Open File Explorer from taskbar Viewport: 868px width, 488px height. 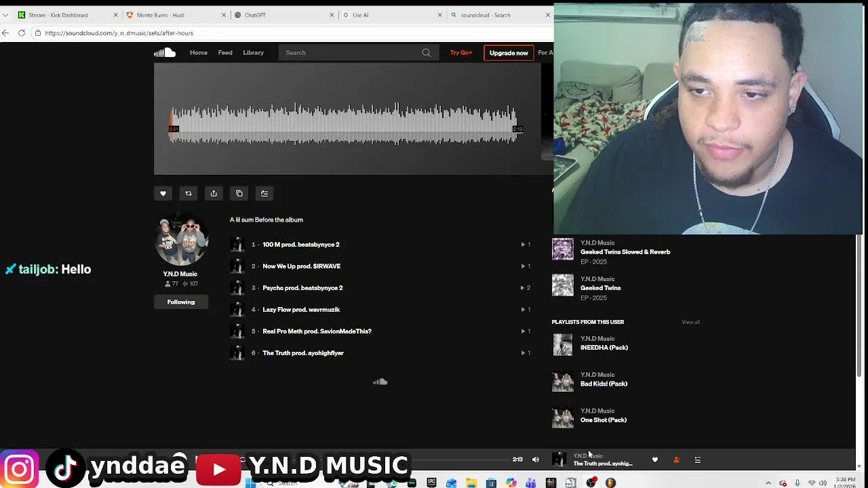click(471, 483)
